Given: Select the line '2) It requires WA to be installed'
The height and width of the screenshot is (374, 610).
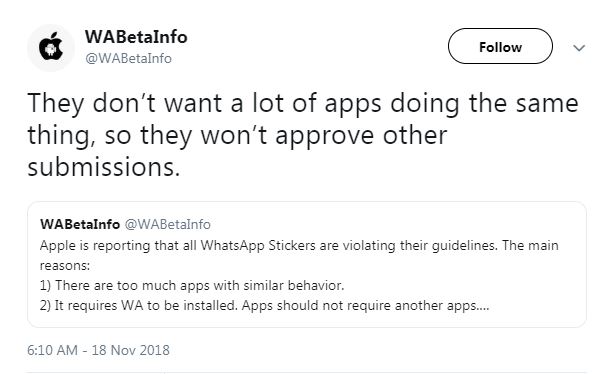Looking at the screenshot, I should click(265, 306).
